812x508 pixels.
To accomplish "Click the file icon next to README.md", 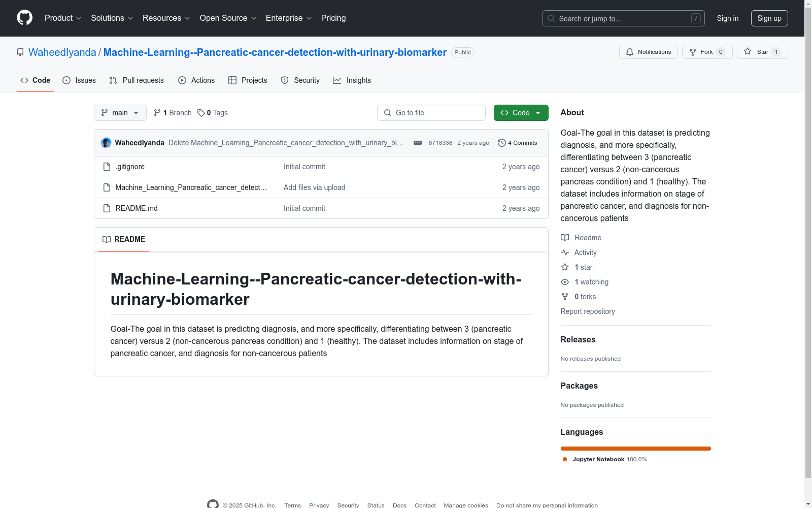I will point(107,208).
